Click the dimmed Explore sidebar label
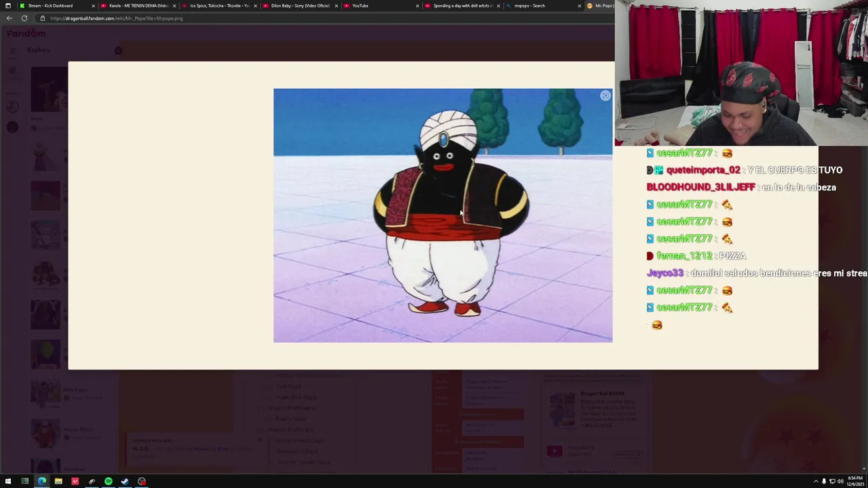The height and width of the screenshot is (488, 868). pyautogui.click(x=39, y=50)
